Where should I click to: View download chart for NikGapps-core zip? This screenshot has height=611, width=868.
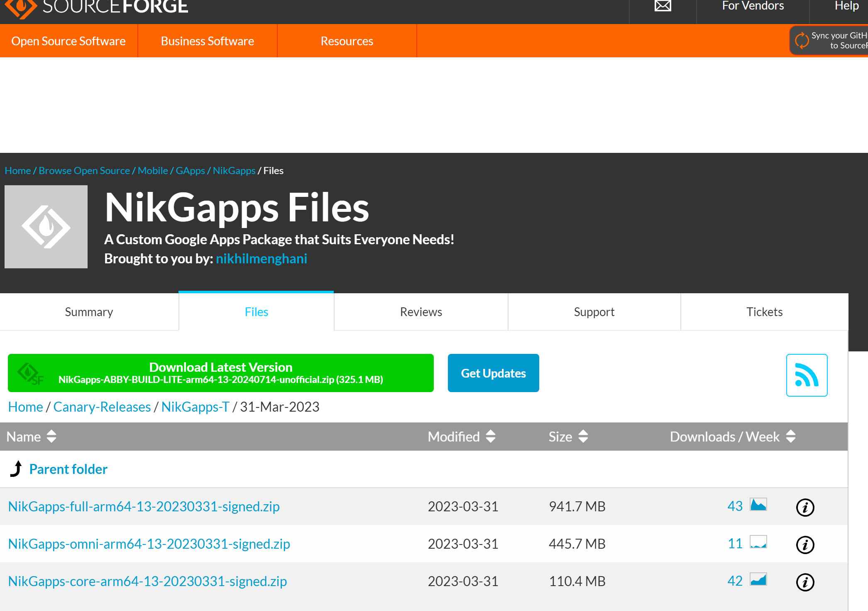click(758, 580)
